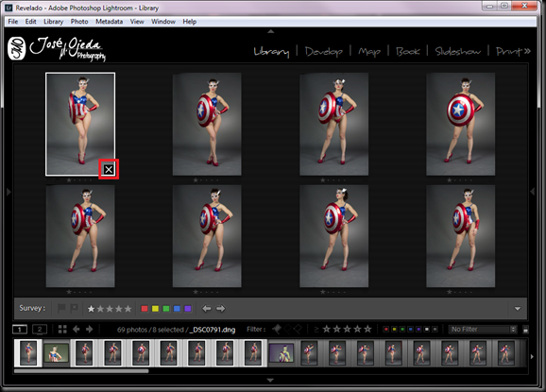Select purple-background thumbnail in filmstrip
Screen dimensions: 546x392
(x=282, y=353)
